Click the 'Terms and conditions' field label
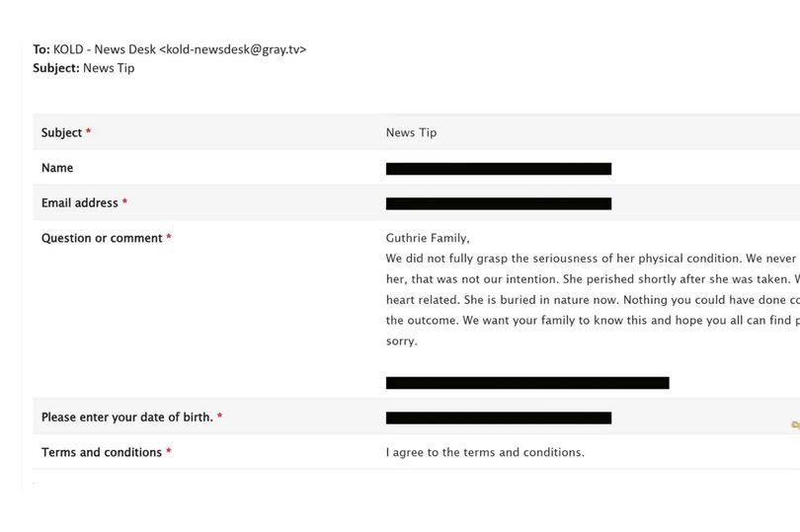The width and height of the screenshot is (800, 532). pos(102,452)
